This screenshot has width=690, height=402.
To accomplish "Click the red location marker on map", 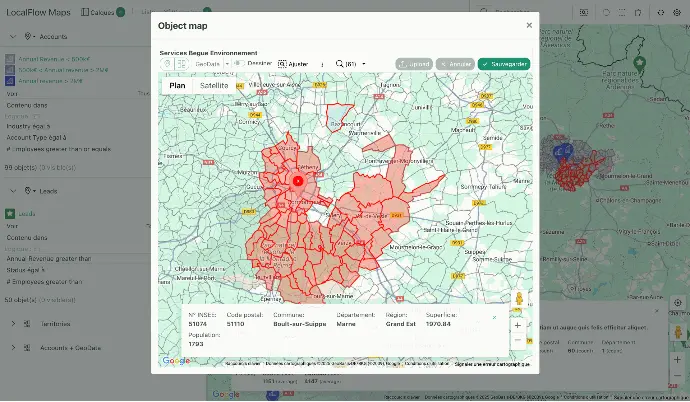I will click(297, 181).
